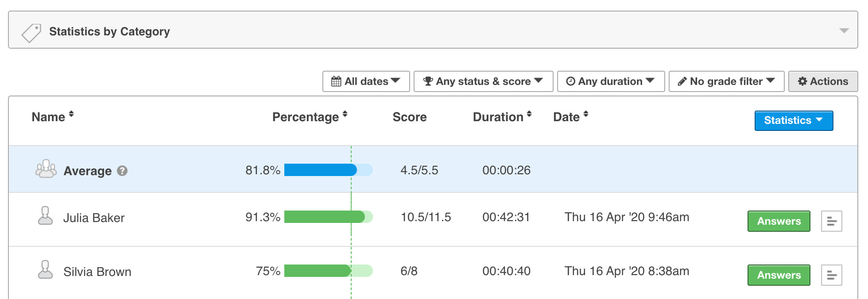The height and width of the screenshot is (299, 868).
Task: Click the tag icon beside Statistics by Category
Action: [31, 33]
